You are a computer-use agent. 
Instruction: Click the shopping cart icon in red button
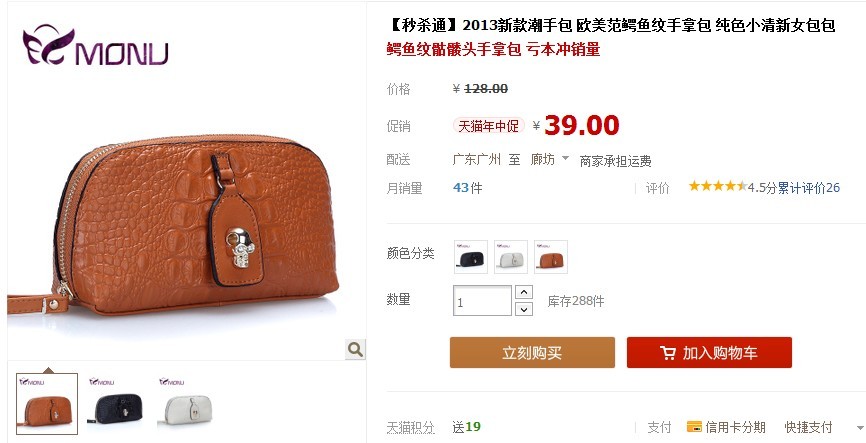click(x=668, y=353)
